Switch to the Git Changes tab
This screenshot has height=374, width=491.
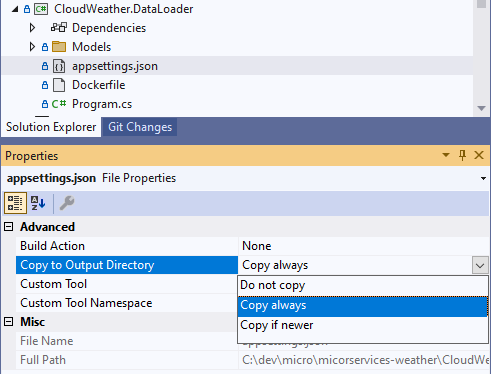click(140, 127)
